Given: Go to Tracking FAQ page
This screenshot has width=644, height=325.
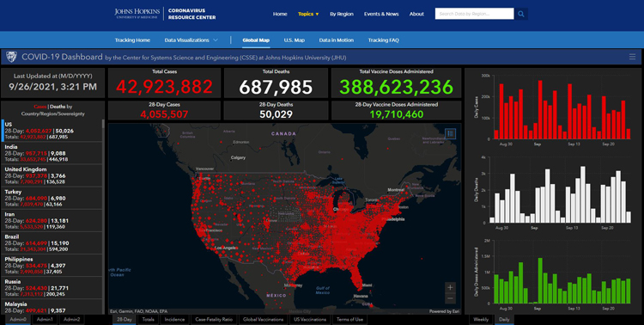Looking at the screenshot, I should point(383,40).
